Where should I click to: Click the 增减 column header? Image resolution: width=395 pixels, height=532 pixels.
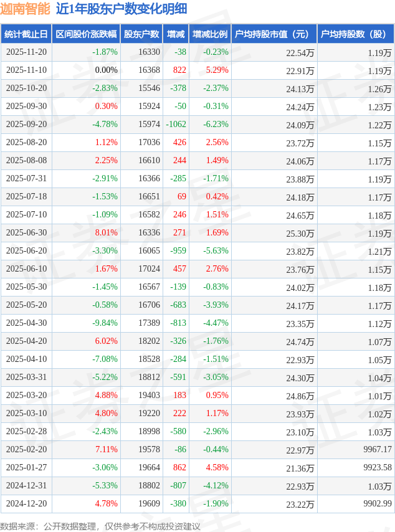176,34
